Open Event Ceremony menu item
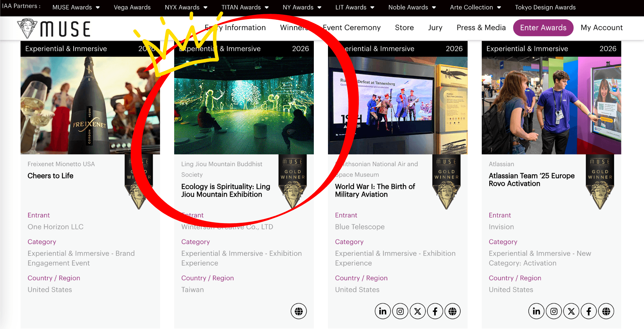 click(352, 28)
